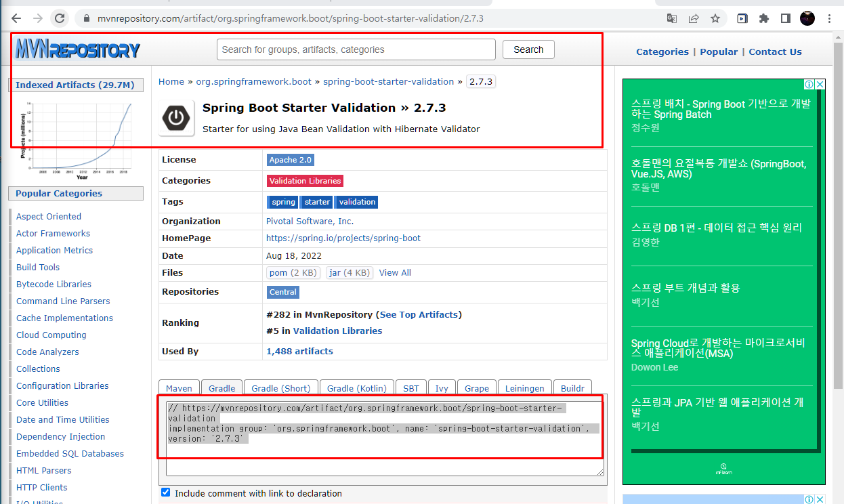Open the Gradle (Short) tab
The image size is (844, 504).
[x=280, y=387]
